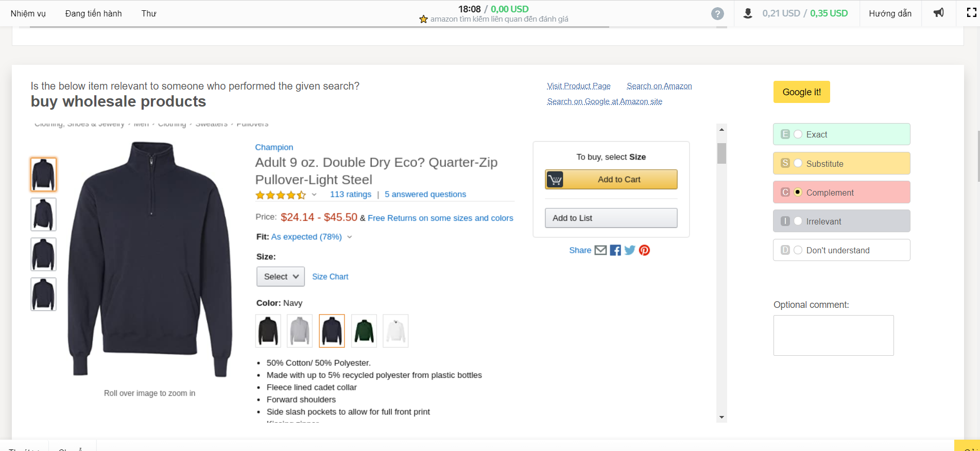This screenshot has width=980, height=451.
Task: Open the Nhiệm vụ menu
Action: pyautogui.click(x=28, y=13)
